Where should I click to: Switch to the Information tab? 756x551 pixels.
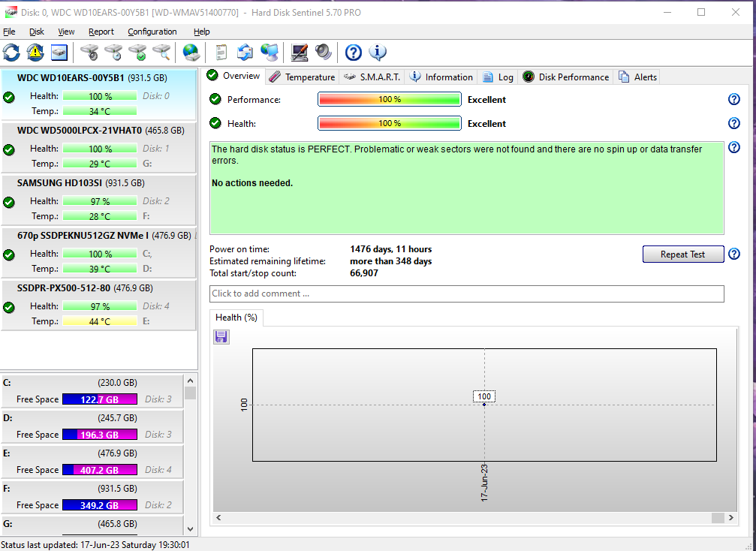click(x=441, y=77)
